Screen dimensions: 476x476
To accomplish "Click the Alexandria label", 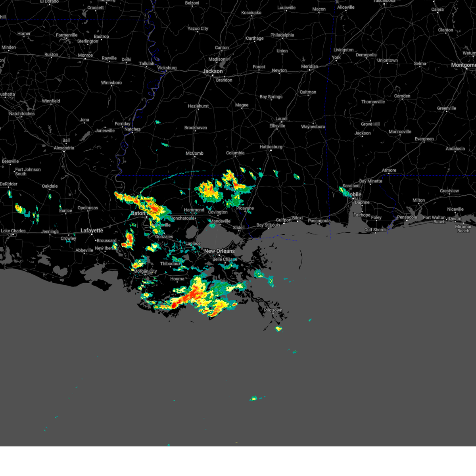I will (x=64, y=148).
